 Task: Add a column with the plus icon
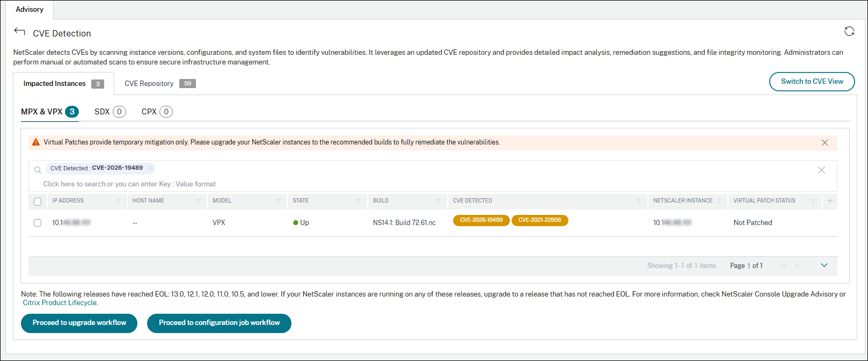tap(830, 201)
